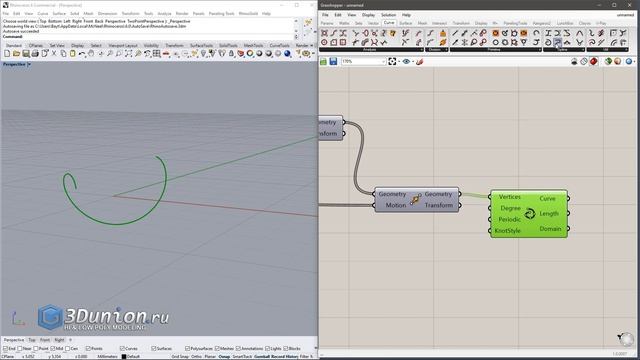
Task: Click Move component icon on canvas
Action: 416,199
